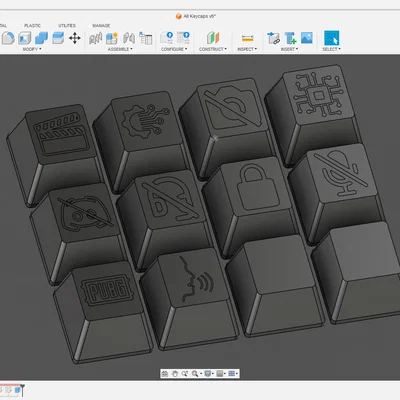Expand the MODIFY dropdown menu
The width and height of the screenshot is (400, 400).
click(32, 49)
